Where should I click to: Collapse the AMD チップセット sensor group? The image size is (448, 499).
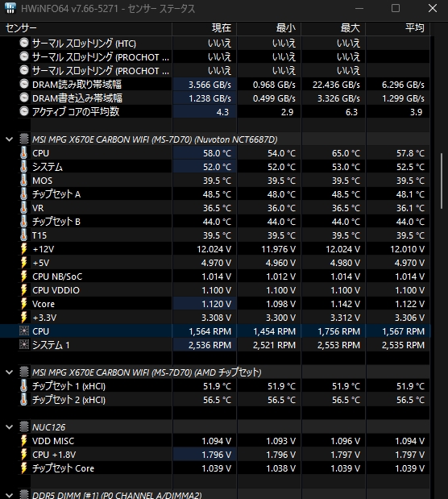9,372
